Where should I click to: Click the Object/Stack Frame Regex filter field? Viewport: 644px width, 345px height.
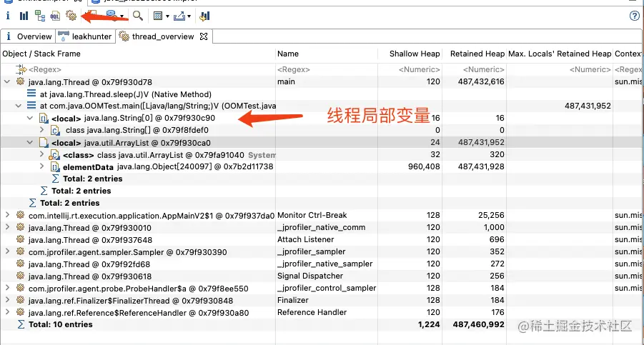pyautogui.click(x=137, y=69)
